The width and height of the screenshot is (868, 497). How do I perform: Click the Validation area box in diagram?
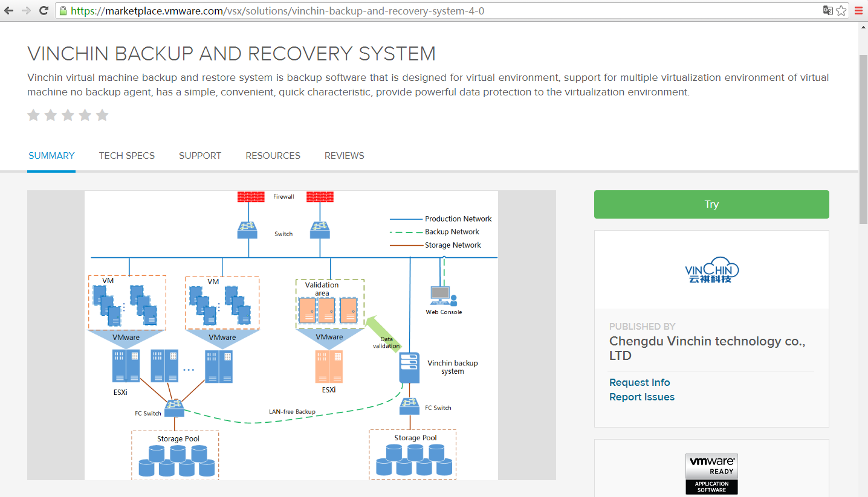(329, 304)
